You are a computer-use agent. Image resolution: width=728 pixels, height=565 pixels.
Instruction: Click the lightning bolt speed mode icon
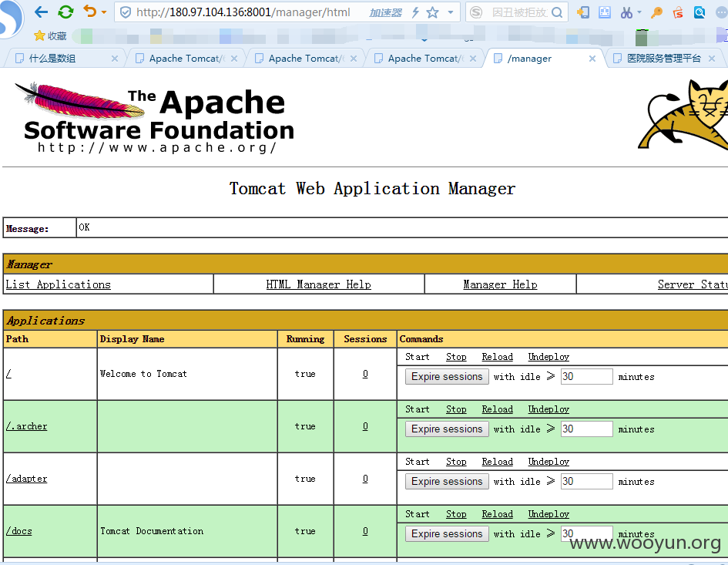tap(415, 12)
